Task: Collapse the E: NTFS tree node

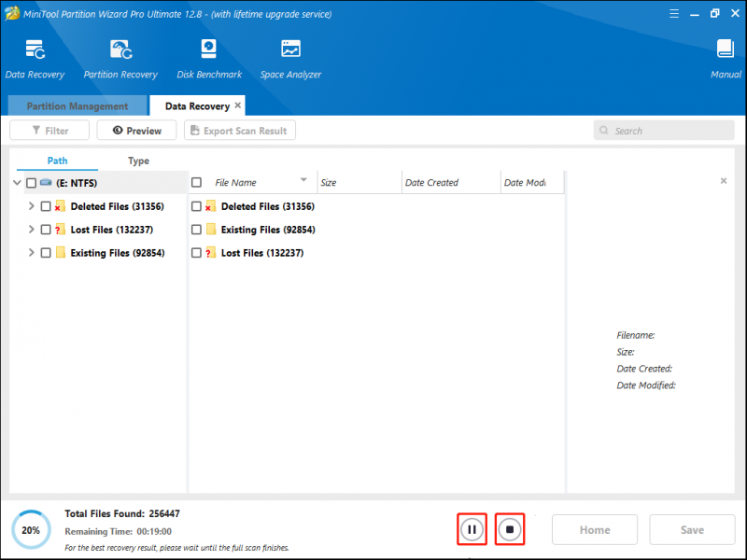Action: click(17, 182)
